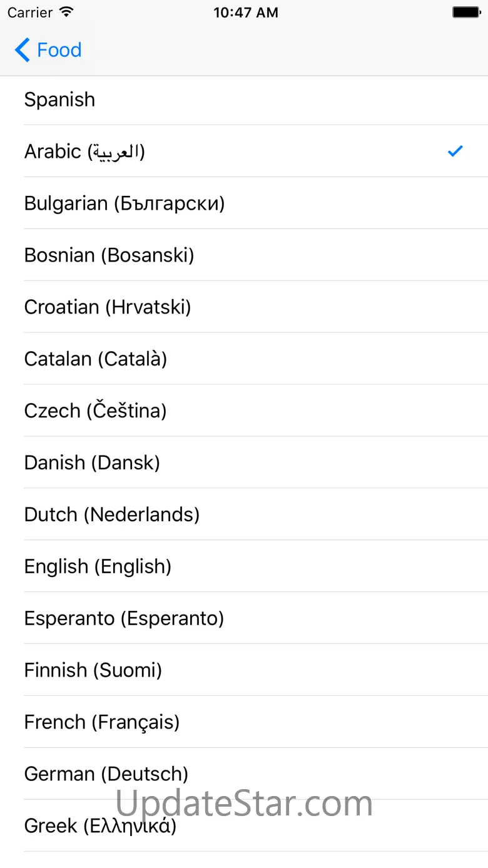This screenshot has height=868, width=488.
Task: Choose Esperanto (Esperanto) option
Action: coord(244,618)
